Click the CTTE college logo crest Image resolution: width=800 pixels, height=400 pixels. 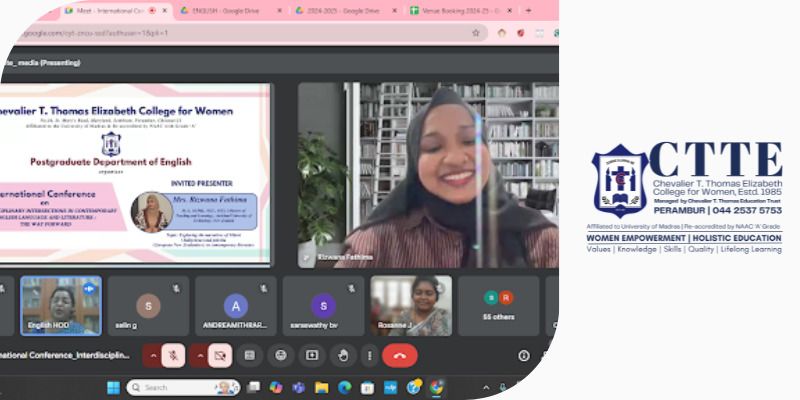[x=620, y=181]
